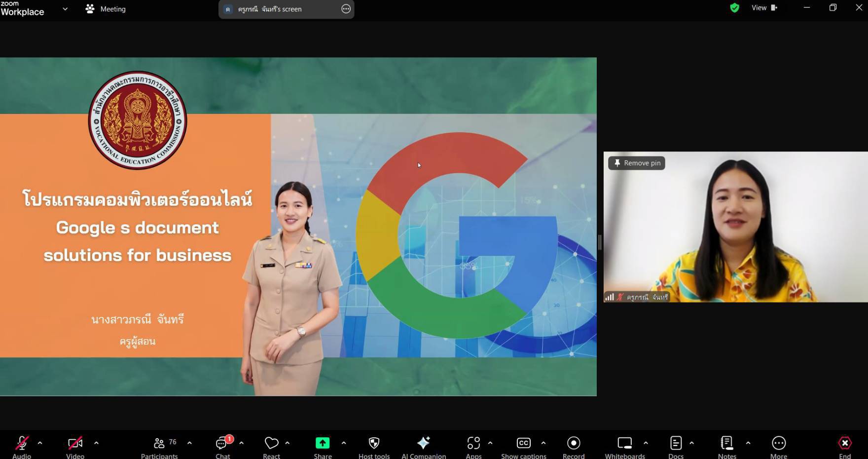Expand the React options arrow
This screenshot has height=459, width=868.
point(287,443)
